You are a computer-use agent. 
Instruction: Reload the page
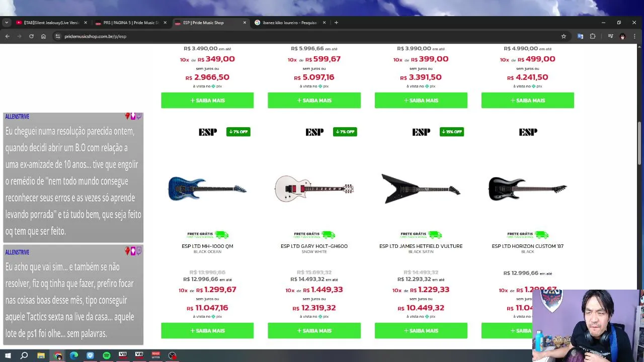[x=31, y=36]
